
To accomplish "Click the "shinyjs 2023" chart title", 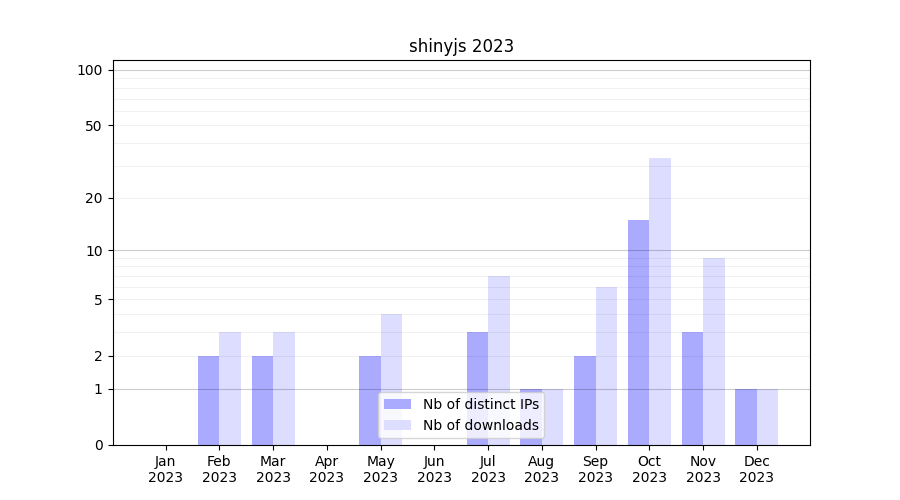I will [x=461, y=46].
